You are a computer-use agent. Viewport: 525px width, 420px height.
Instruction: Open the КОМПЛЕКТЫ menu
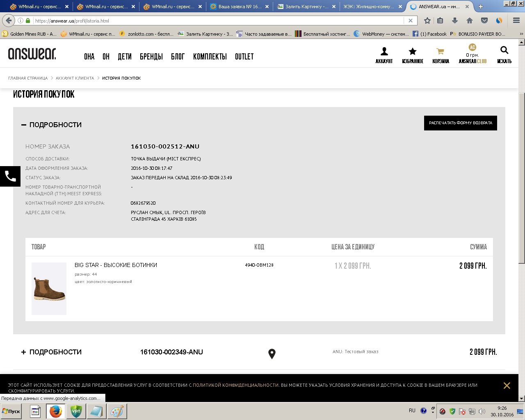pyautogui.click(x=210, y=57)
